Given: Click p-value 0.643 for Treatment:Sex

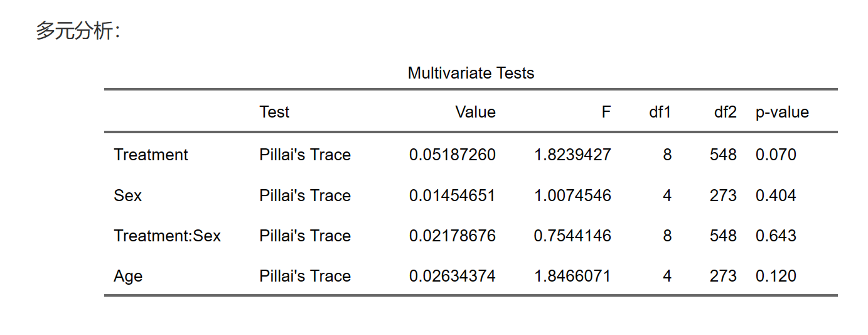Looking at the screenshot, I should click(x=776, y=236).
